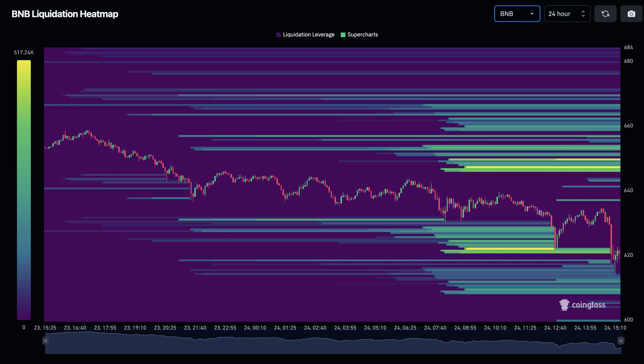This screenshot has width=644, height=364.
Task: Click the 24, 08:55 time axis label
Action: pos(465,328)
